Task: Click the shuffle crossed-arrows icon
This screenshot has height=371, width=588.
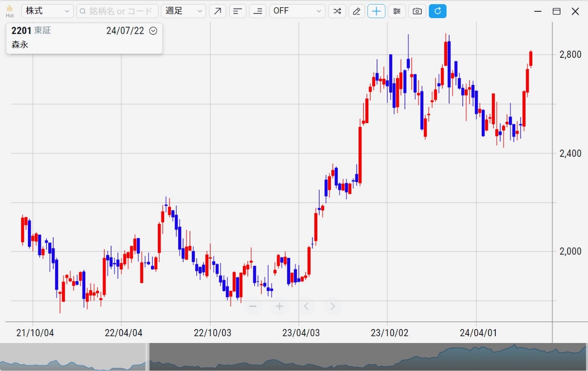Action: pyautogui.click(x=337, y=11)
